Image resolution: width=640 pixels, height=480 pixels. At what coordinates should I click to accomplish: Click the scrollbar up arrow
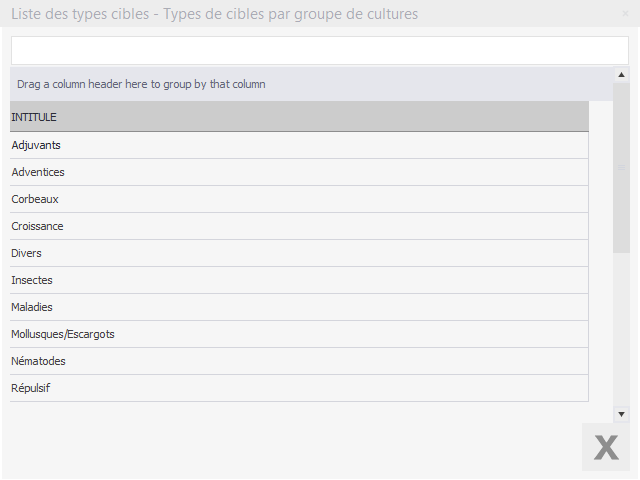[x=621, y=75]
